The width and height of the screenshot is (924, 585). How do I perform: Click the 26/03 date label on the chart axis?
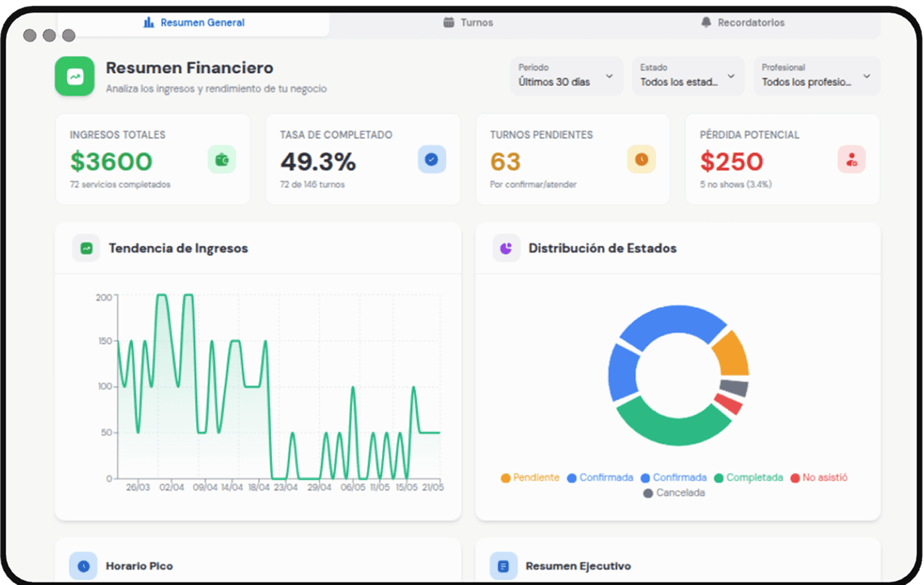click(x=138, y=487)
